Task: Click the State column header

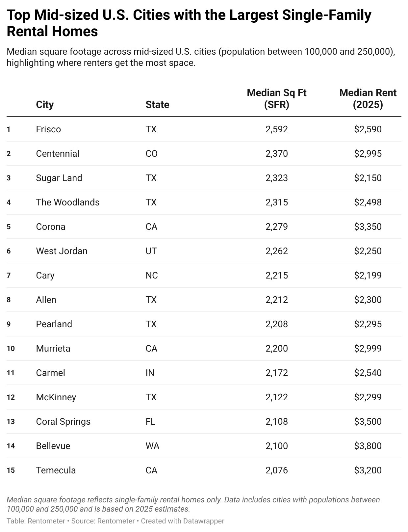Action: click(157, 104)
